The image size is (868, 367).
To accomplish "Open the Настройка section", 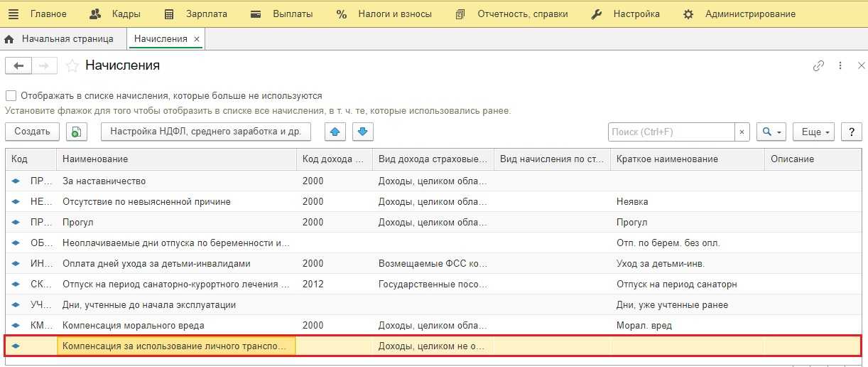I will [625, 14].
